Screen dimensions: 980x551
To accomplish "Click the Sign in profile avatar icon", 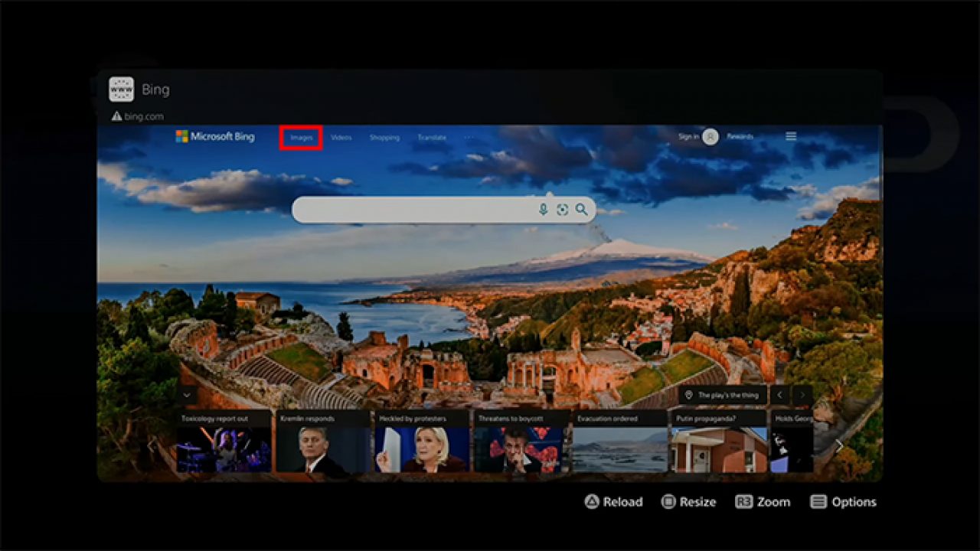I will pyautogui.click(x=710, y=136).
